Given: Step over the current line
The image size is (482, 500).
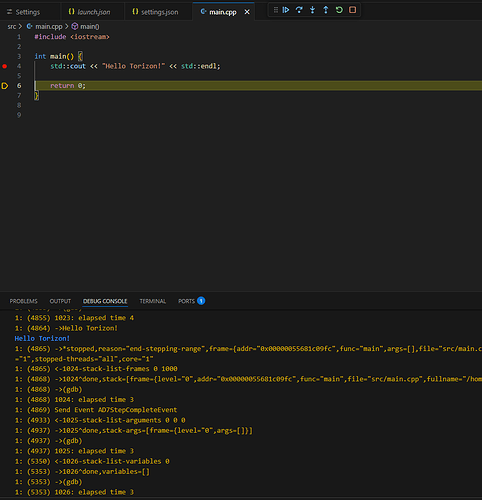Looking at the screenshot, I should pos(299,10).
